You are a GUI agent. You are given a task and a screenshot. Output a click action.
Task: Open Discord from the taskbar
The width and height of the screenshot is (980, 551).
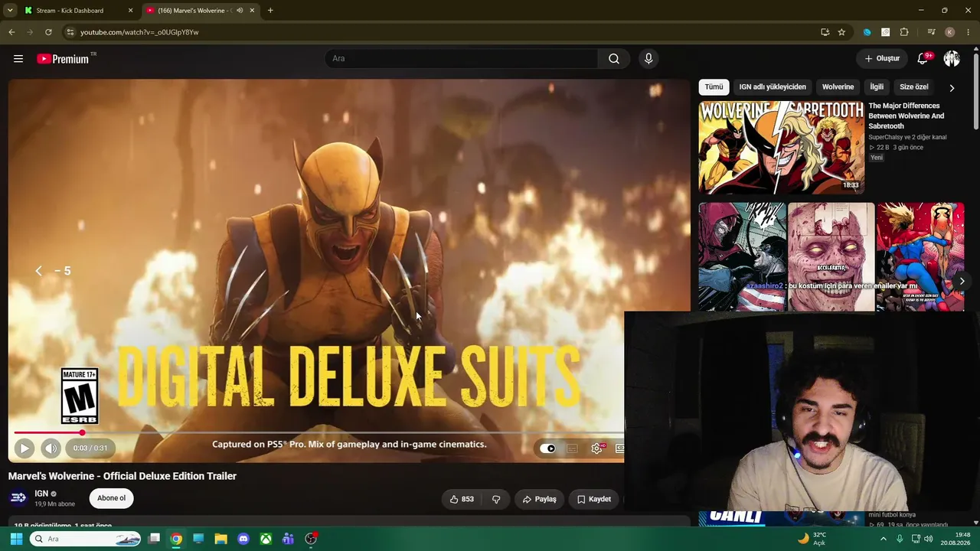pos(243,539)
